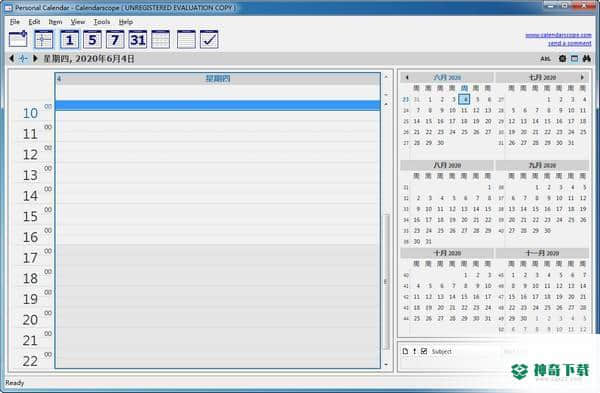The width and height of the screenshot is (600, 393).
Task: Click the send a comment link
Action: pyautogui.click(x=570, y=44)
